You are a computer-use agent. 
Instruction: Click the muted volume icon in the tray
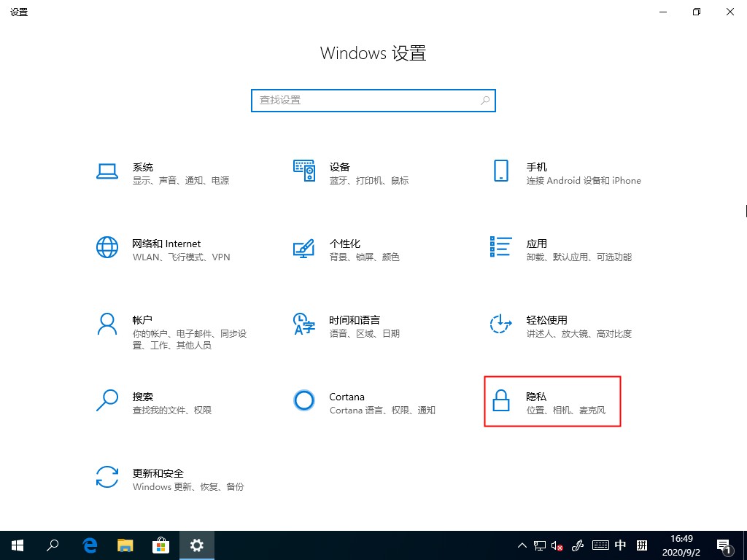point(557,545)
